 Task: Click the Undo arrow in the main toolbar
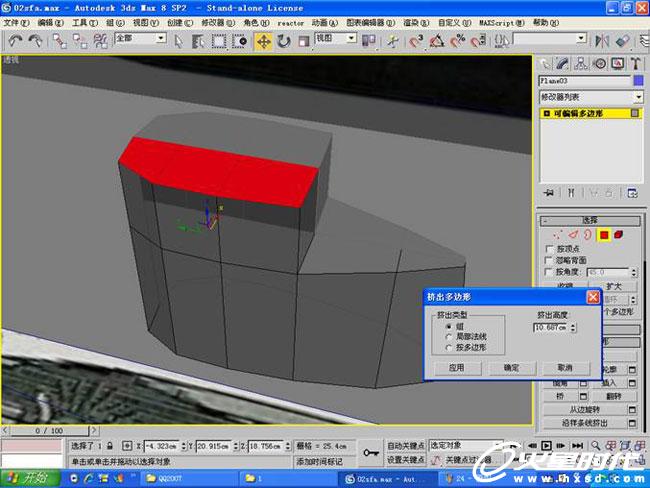15,41
